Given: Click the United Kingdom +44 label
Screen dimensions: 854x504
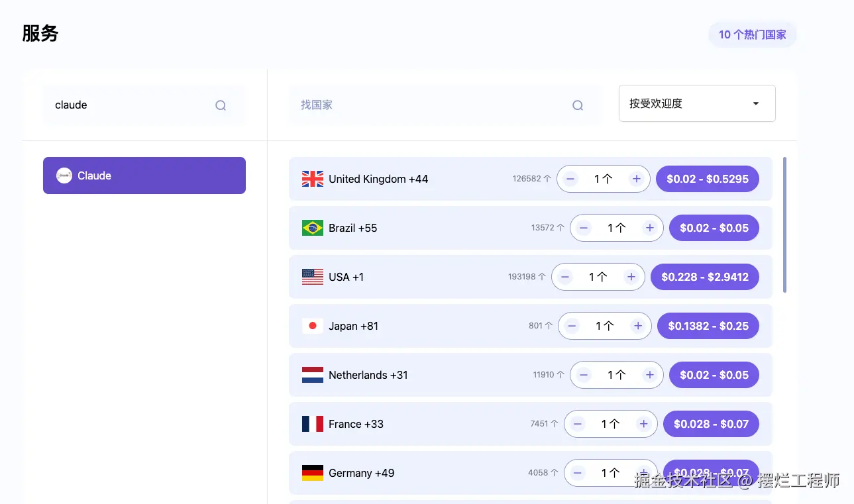Looking at the screenshot, I should click(x=378, y=179).
